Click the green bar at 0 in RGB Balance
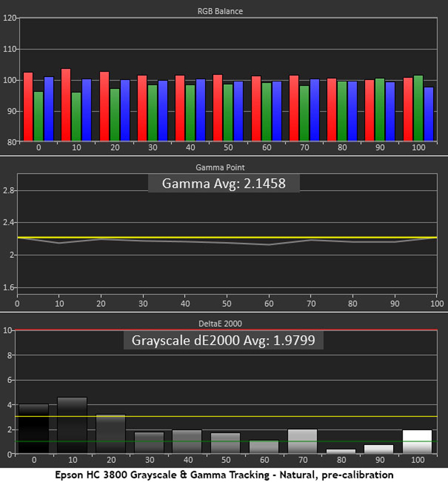Viewport: 448px width, 482px height. pyautogui.click(x=38, y=116)
